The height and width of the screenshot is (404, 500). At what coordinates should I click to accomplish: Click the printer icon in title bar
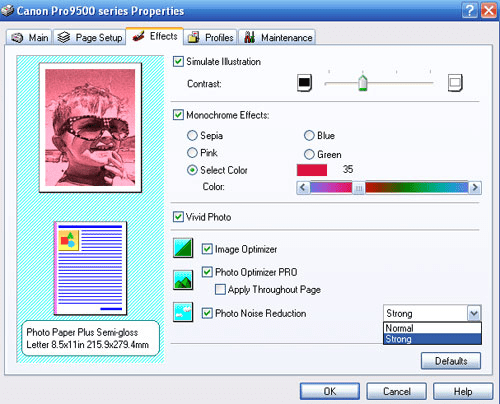pos(7,11)
